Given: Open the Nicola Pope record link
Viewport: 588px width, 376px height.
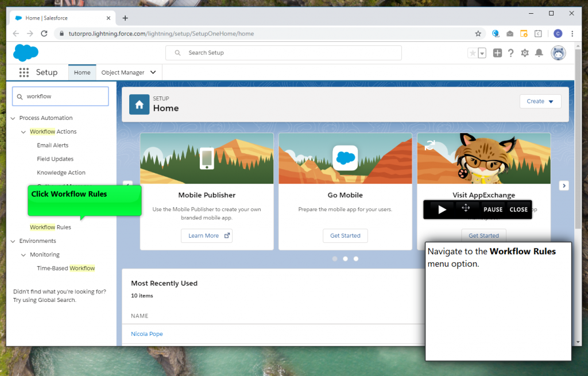Looking at the screenshot, I should [146, 334].
